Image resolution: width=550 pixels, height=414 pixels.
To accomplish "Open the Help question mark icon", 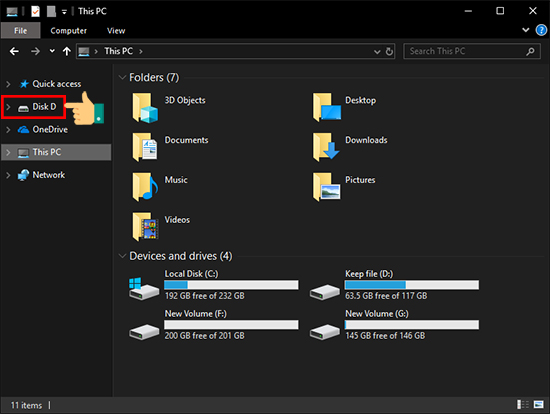I will point(541,30).
